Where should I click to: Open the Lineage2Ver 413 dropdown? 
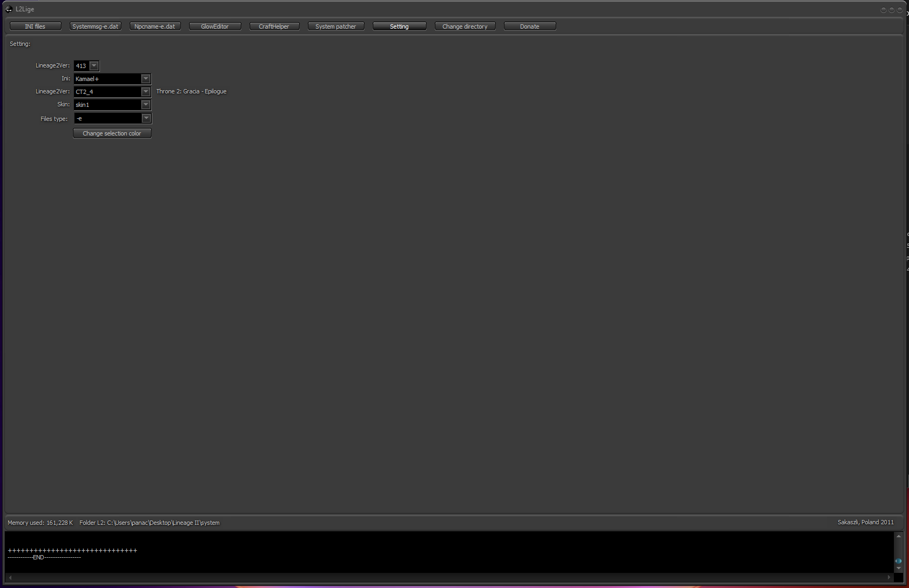[94, 66]
